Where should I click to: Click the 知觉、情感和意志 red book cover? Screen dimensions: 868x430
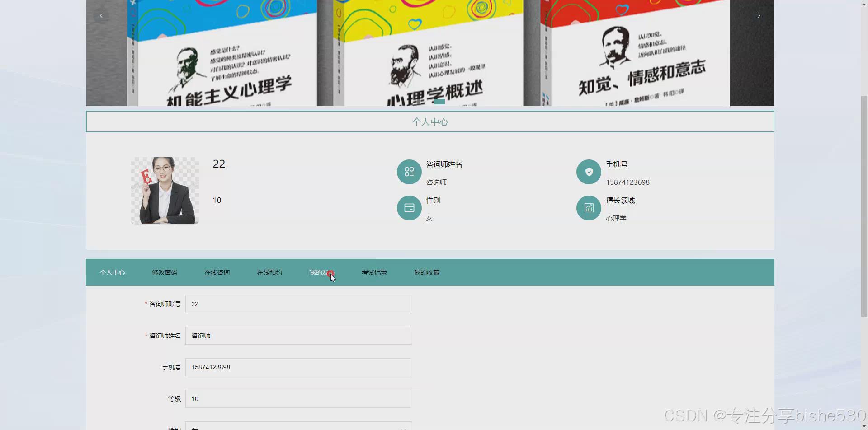pos(635,53)
